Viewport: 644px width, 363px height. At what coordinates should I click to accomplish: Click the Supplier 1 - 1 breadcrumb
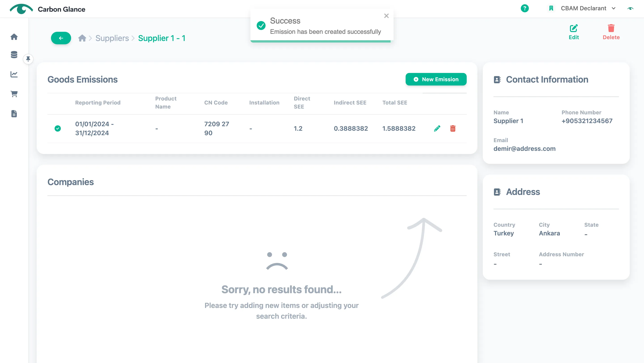(162, 38)
